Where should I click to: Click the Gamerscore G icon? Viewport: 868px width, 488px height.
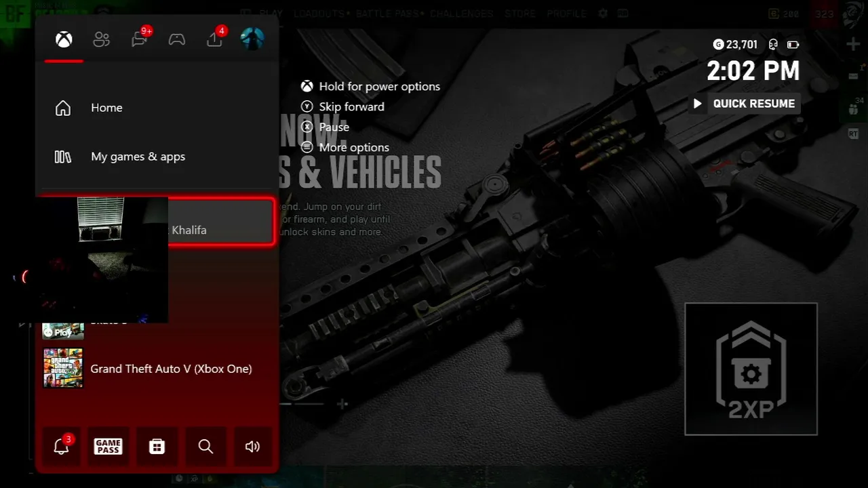click(x=718, y=45)
